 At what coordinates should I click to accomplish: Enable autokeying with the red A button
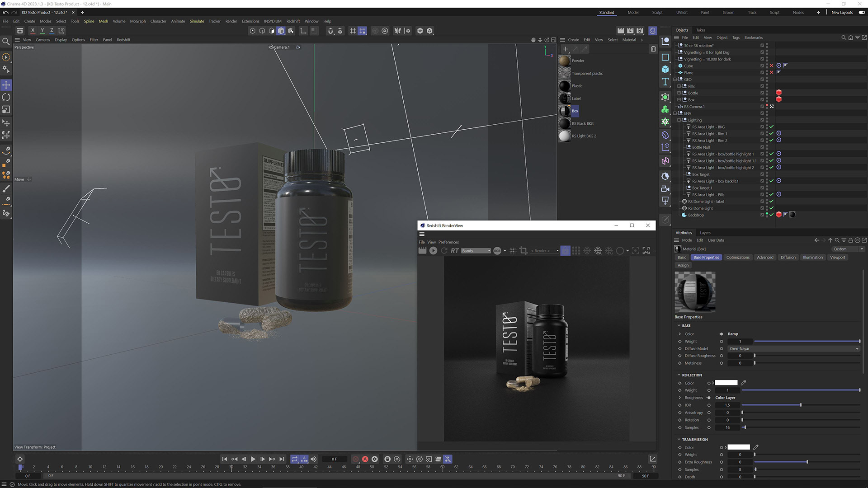point(365,459)
